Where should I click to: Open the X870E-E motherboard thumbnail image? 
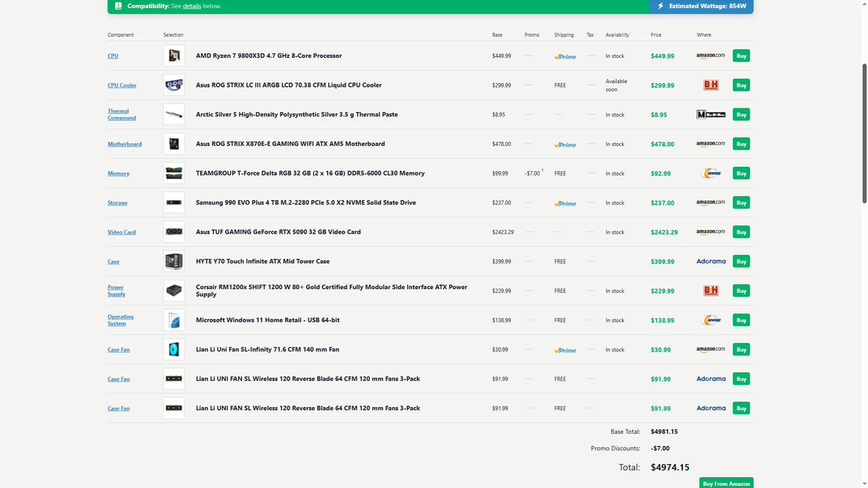pos(174,144)
